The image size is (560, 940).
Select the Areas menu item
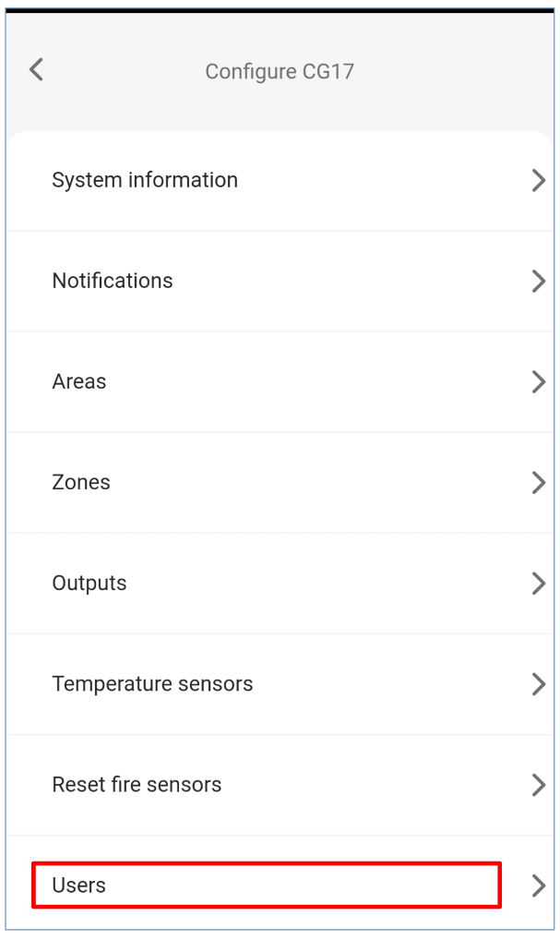tap(79, 381)
